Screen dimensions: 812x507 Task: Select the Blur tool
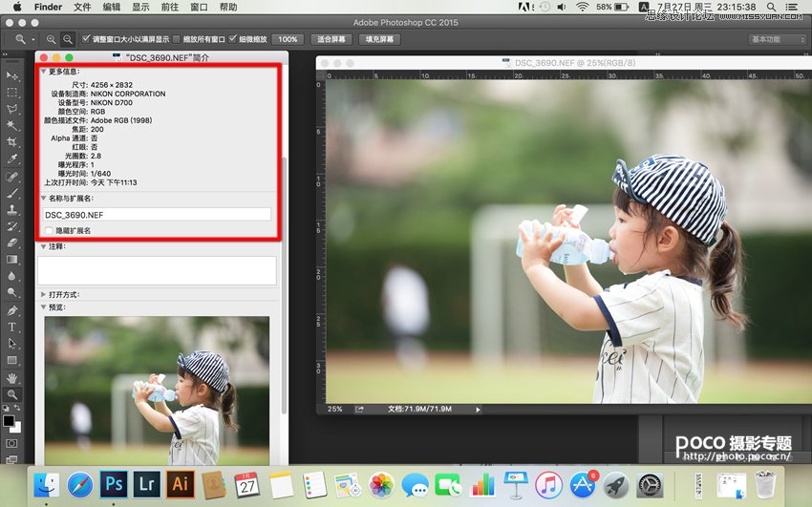(11, 276)
